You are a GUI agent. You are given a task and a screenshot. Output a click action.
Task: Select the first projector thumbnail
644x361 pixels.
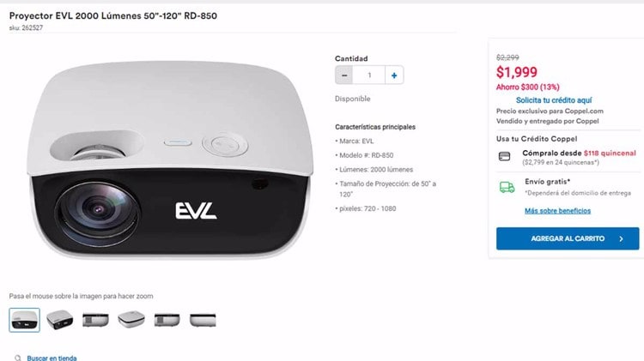25,320
